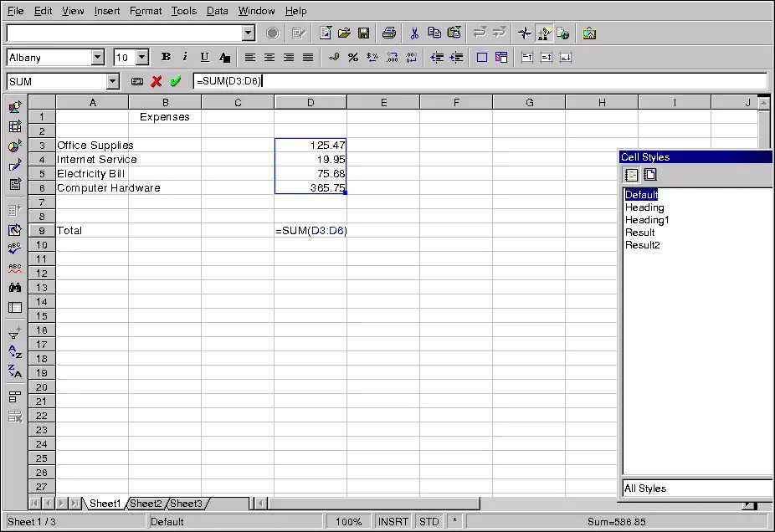Accept the formula with the green checkmark
Image resolution: width=775 pixels, height=532 pixels.
[x=175, y=81]
